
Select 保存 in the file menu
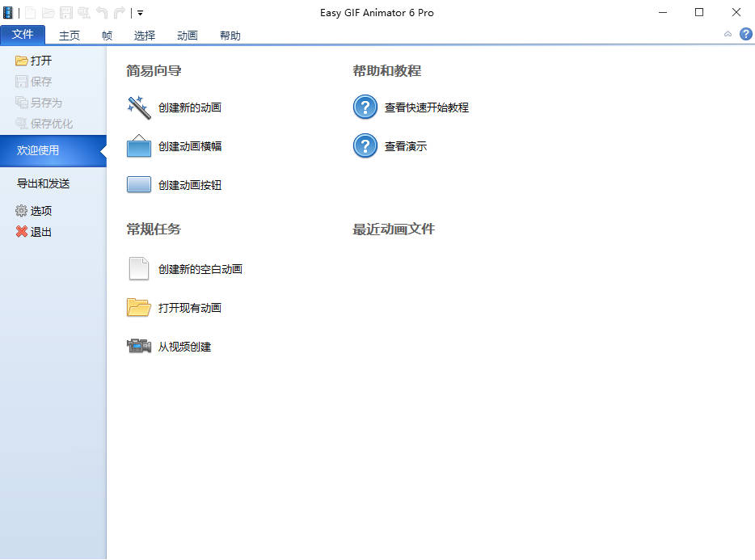tap(41, 82)
